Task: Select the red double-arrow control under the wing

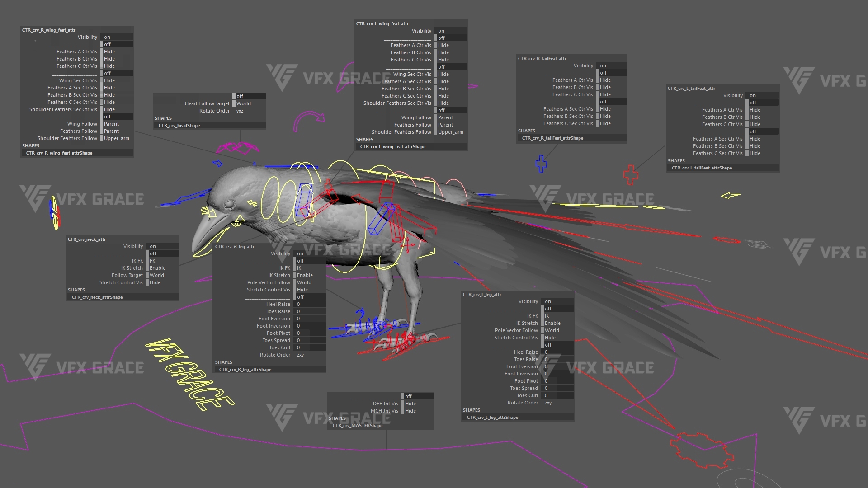Action: click(x=408, y=244)
